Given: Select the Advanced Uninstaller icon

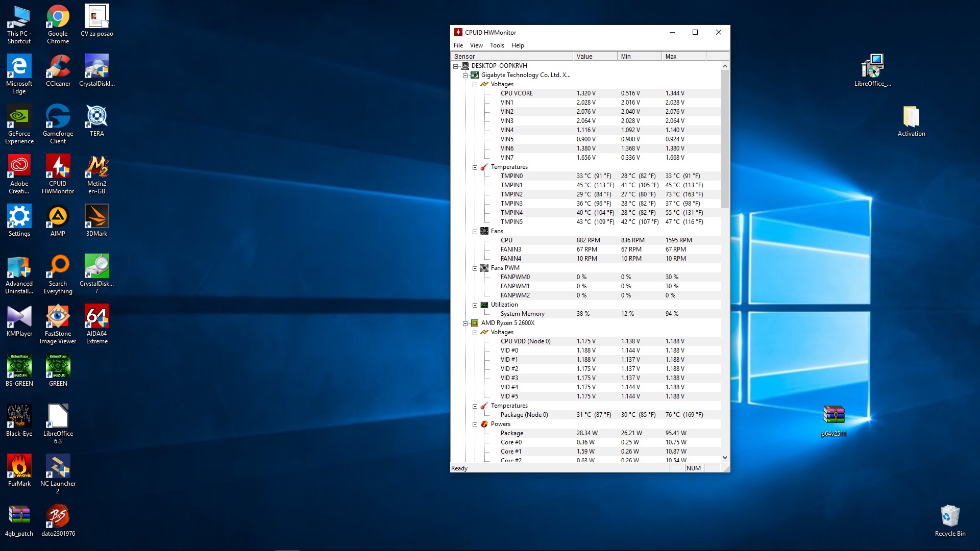Looking at the screenshot, I should (x=19, y=274).
